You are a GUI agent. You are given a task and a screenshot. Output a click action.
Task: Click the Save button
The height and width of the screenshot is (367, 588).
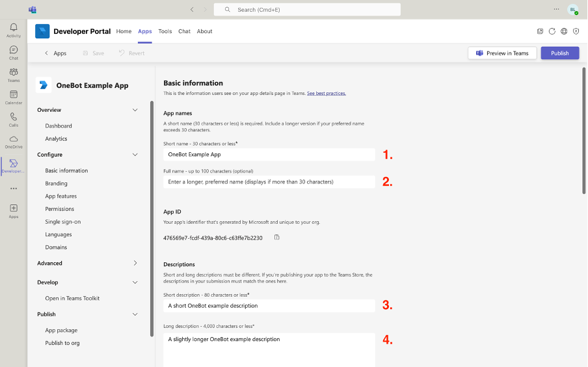[x=94, y=53]
